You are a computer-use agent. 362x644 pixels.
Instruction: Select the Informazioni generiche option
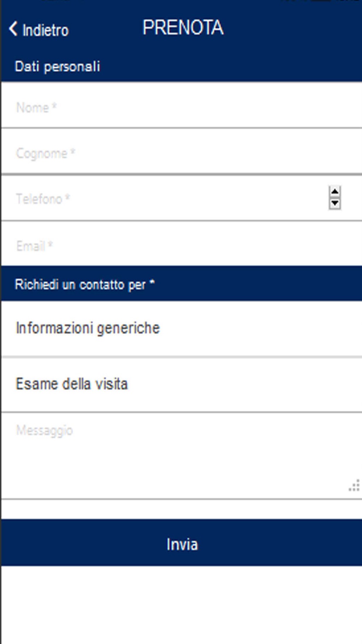click(88, 328)
